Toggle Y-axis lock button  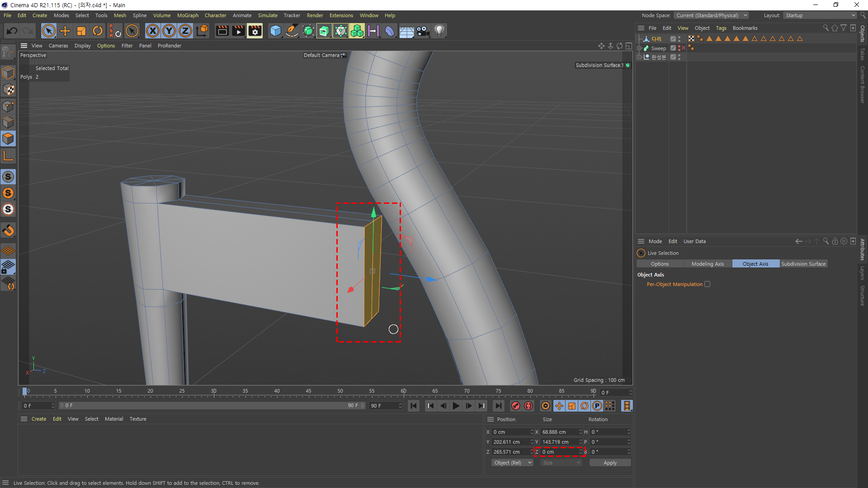169,31
